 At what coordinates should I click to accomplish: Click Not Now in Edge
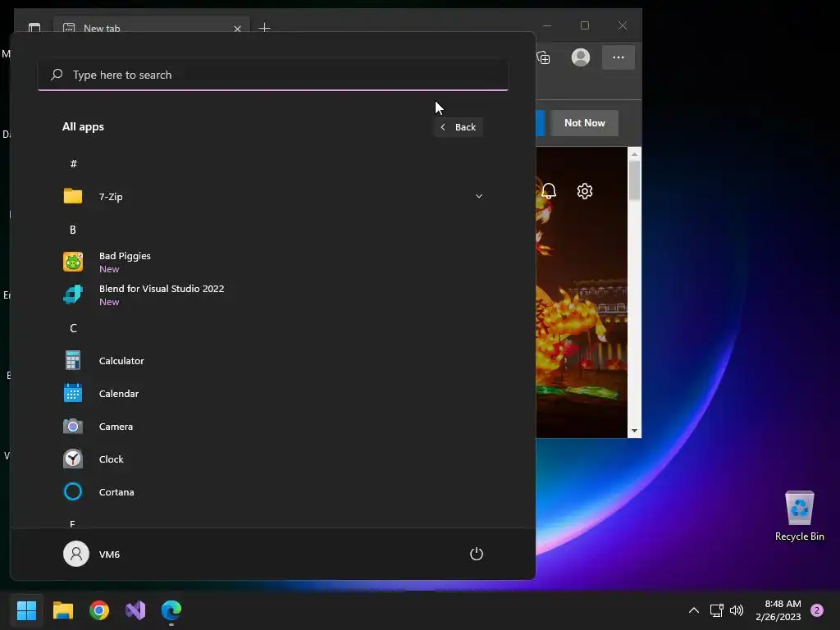tap(584, 123)
